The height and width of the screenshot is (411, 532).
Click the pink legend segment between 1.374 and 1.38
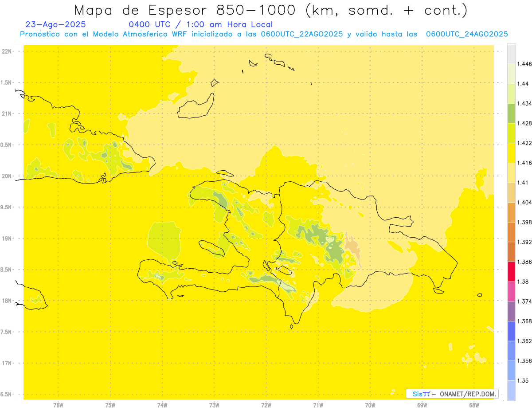(511, 291)
